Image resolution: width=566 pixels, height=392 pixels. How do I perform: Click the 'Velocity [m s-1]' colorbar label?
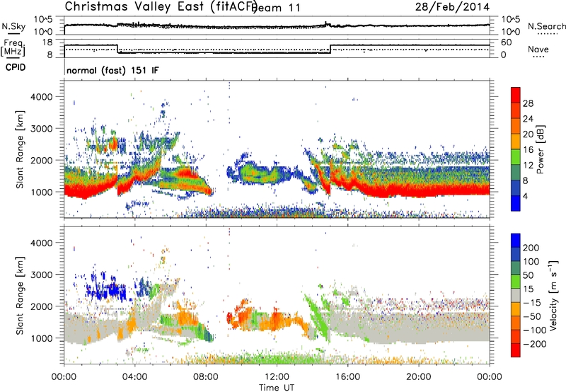point(553,295)
